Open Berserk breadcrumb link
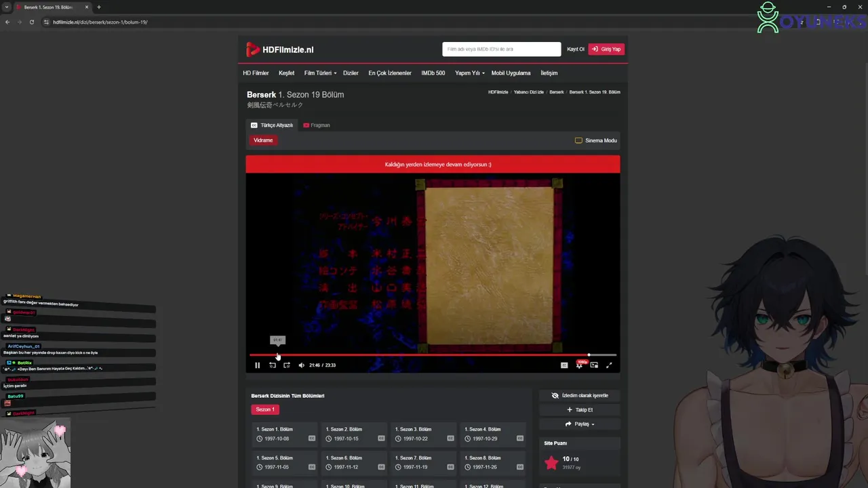Viewport: 868px width, 488px height. [x=557, y=92]
